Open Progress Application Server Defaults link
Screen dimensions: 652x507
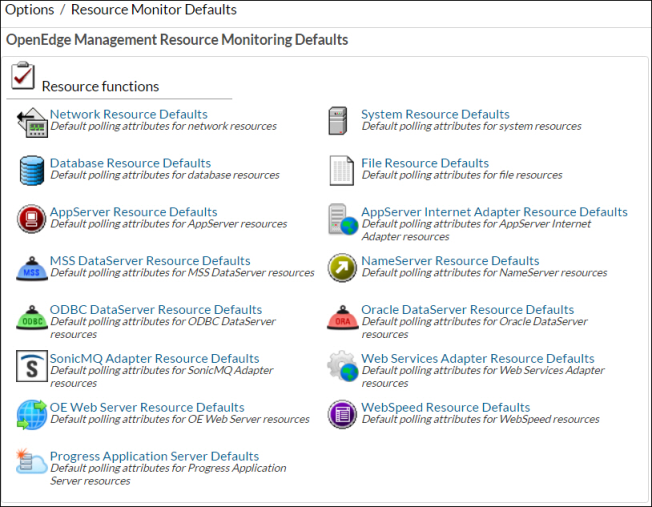(154, 456)
